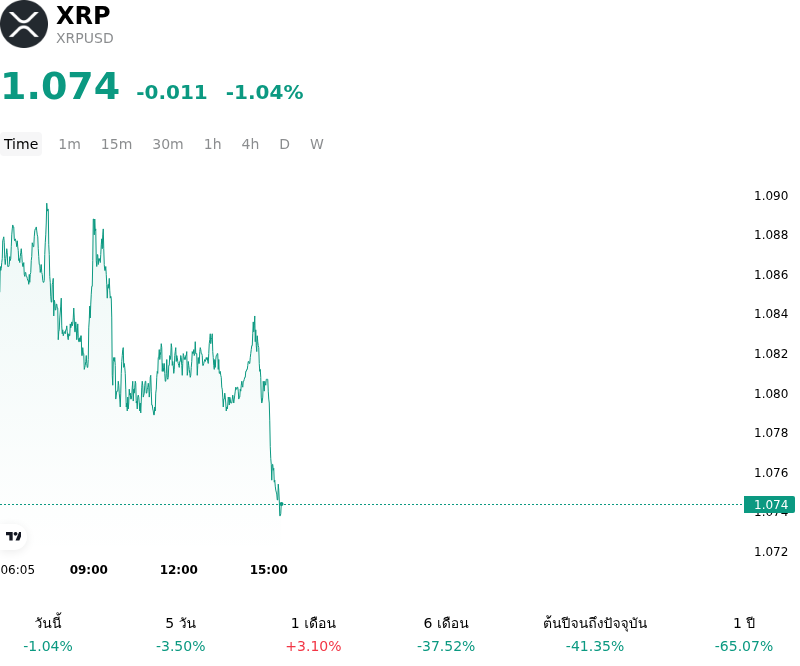The height and width of the screenshot is (666, 800).
Task: Switch to the W weekly interval
Action: [317, 144]
